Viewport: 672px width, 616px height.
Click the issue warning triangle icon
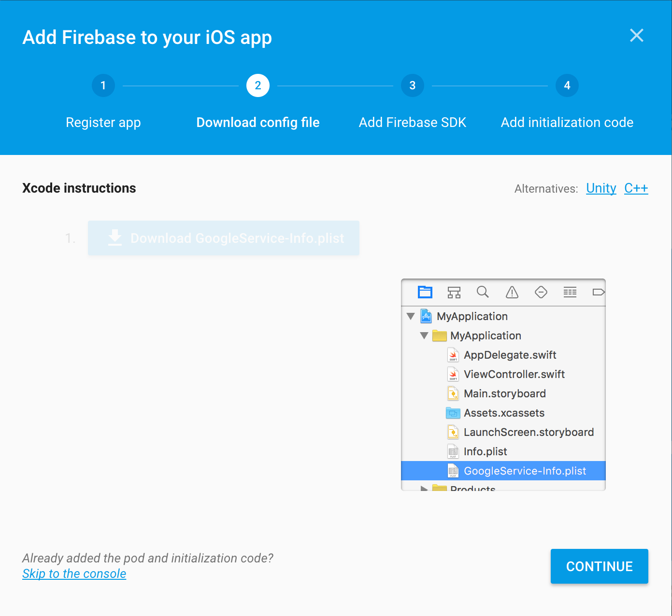512,292
